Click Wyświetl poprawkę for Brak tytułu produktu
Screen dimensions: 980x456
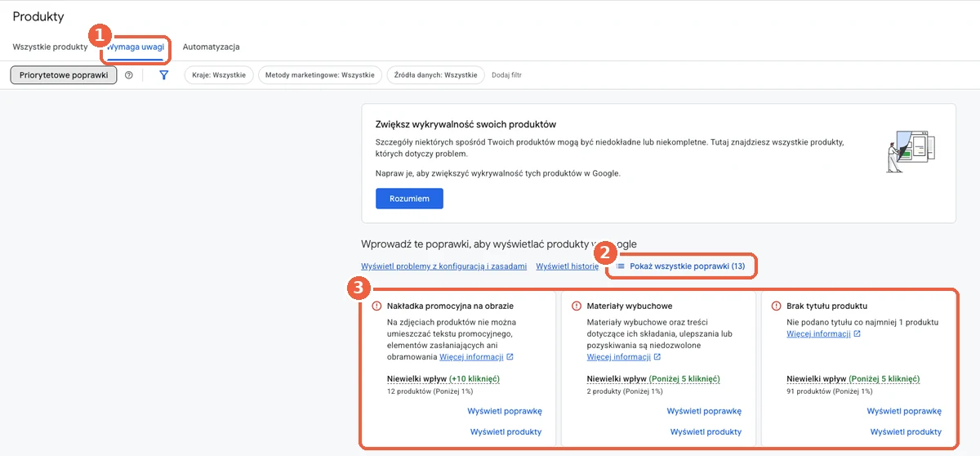904,412
